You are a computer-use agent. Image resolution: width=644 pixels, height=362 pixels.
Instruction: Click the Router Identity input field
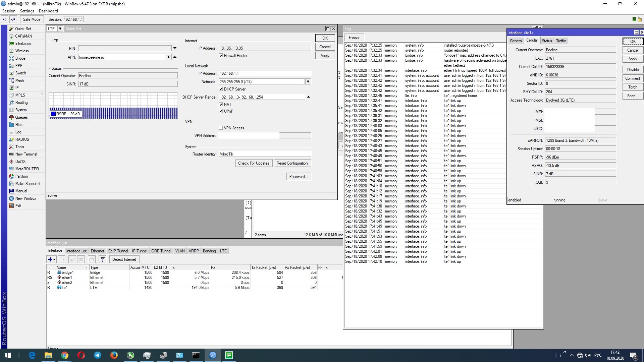pyautogui.click(x=264, y=154)
